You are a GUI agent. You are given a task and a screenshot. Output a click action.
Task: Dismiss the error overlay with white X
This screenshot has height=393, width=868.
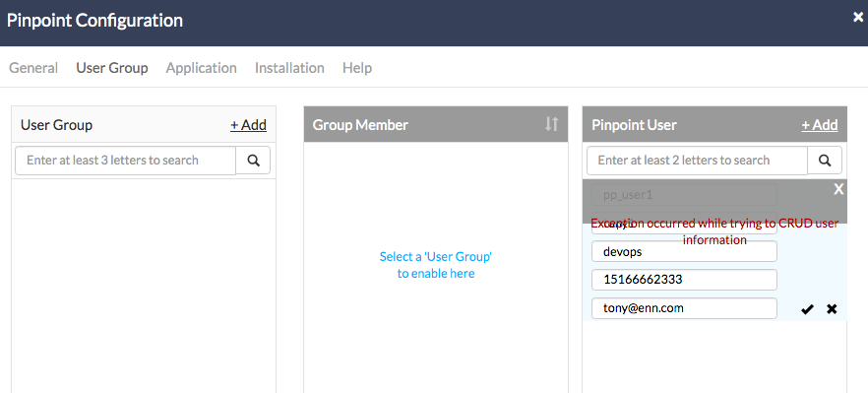[x=838, y=189]
